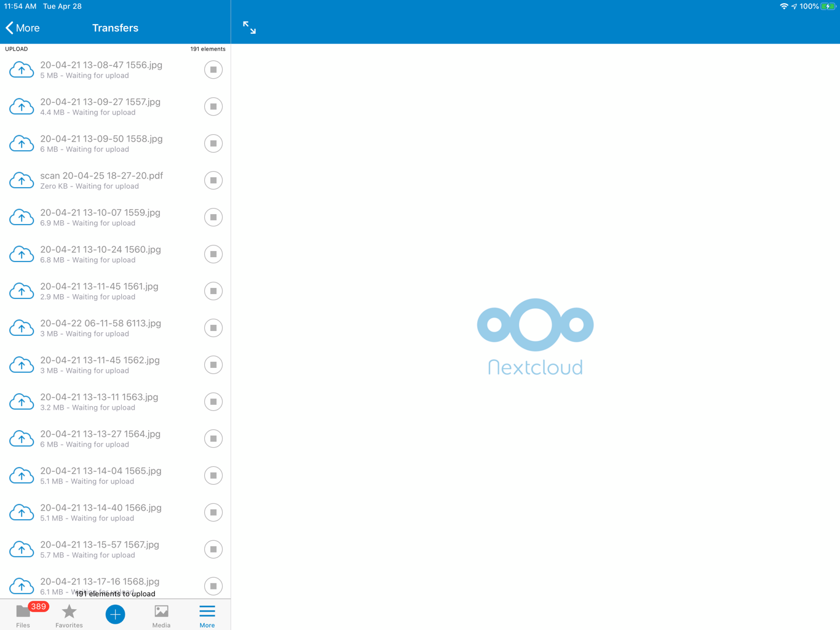Viewport: 840px width, 630px height.
Task: Select file name 20-04-21 13-13-27 1564.jpg
Action: (x=100, y=434)
